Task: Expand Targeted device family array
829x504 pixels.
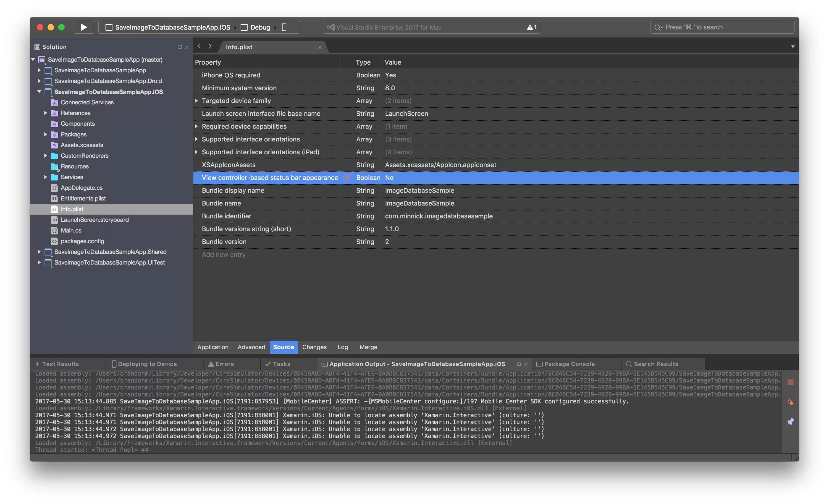Action: click(x=196, y=101)
